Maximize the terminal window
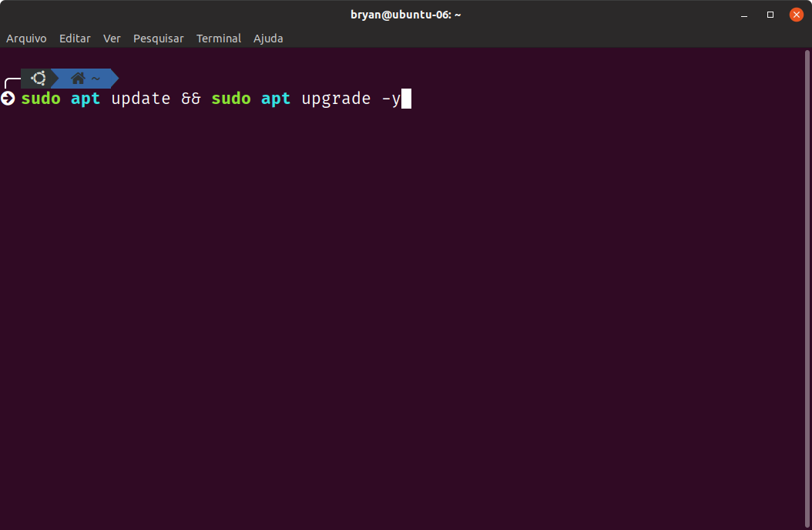Screen dimensions: 812x530 [x=770, y=15]
